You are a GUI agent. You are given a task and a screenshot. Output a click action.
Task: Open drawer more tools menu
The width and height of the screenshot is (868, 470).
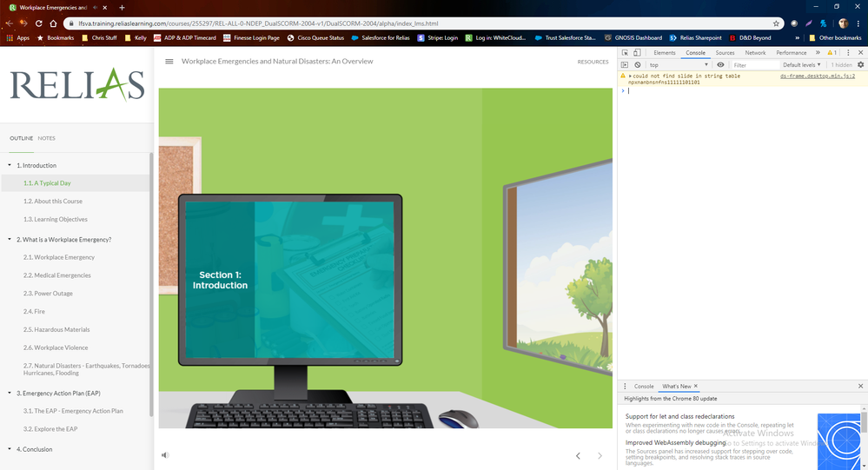tap(625, 387)
